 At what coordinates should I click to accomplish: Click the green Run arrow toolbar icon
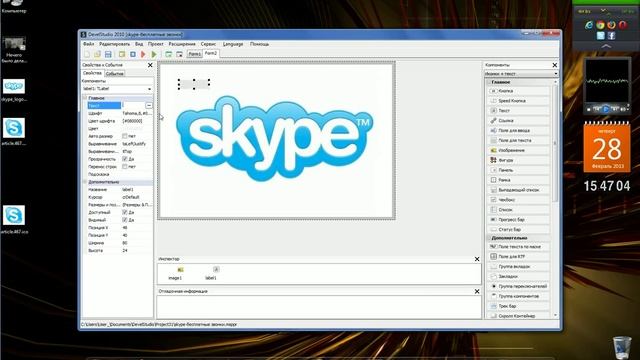pyautogui.click(x=154, y=54)
